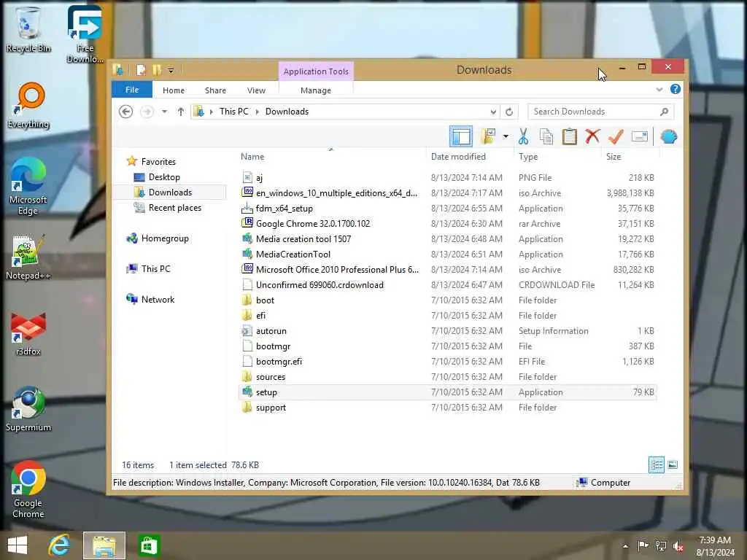Click the search magnifier icon

[x=664, y=112]
